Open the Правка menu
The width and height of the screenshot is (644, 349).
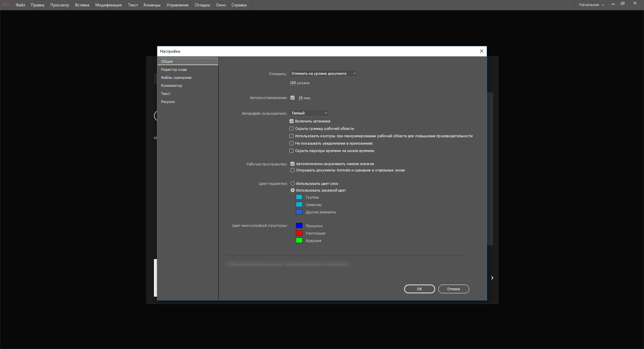[x=38, y=5]
